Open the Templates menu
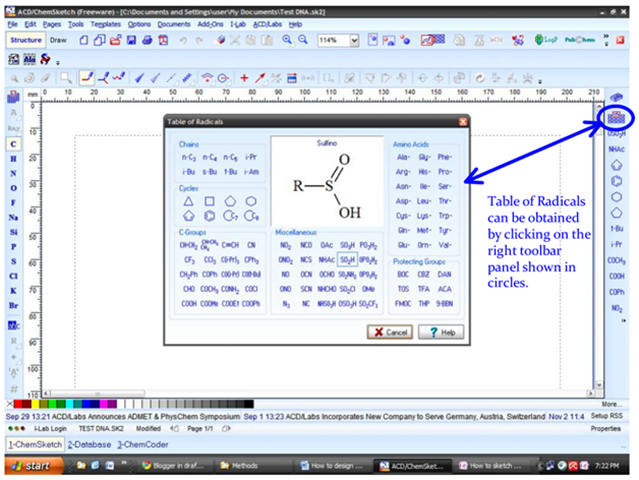639x480 pixels. click(x=105, y=22)
